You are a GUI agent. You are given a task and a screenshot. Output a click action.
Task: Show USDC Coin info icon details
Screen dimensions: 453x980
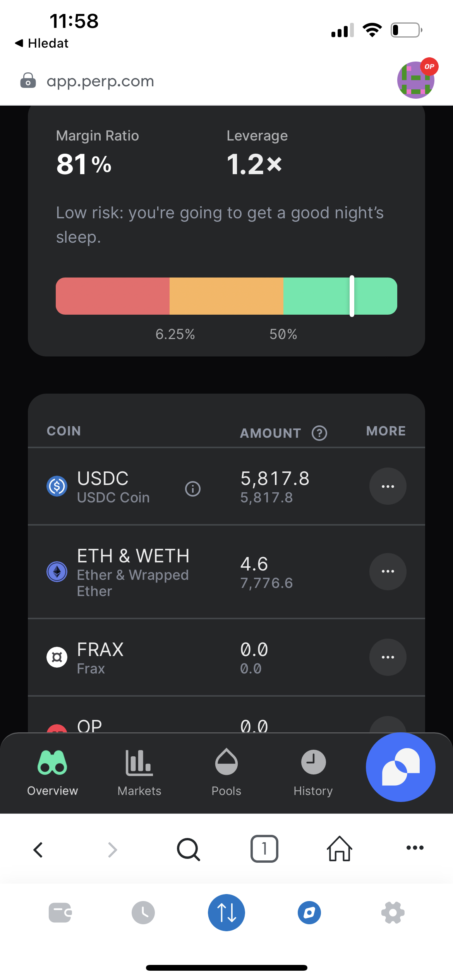(x=193, y=488)
